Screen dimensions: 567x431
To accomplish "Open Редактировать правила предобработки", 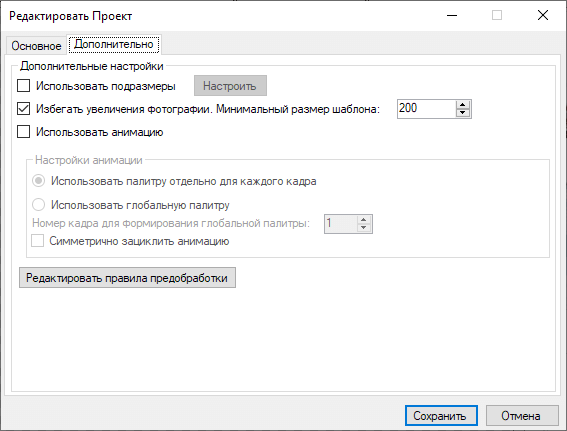I will click(127, 278).
